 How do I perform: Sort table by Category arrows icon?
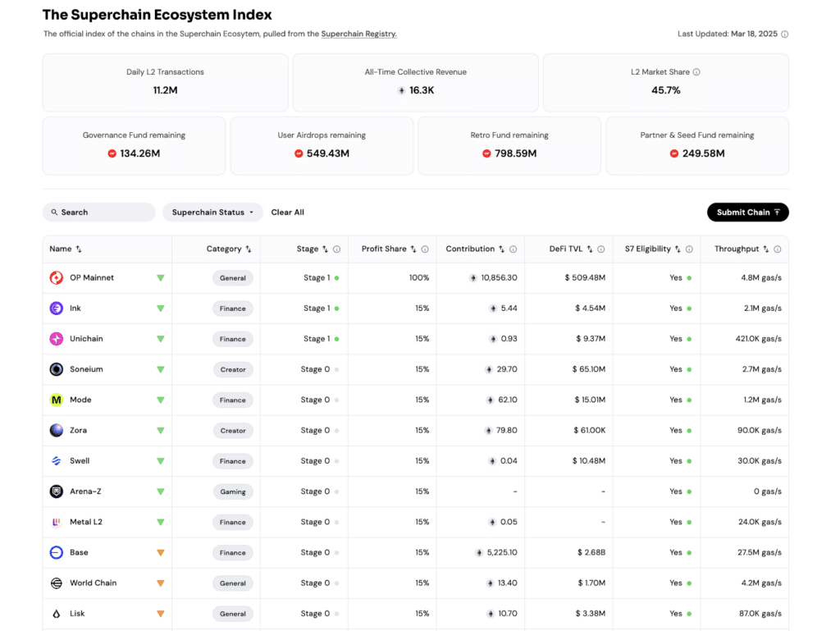tap(248, 249)
